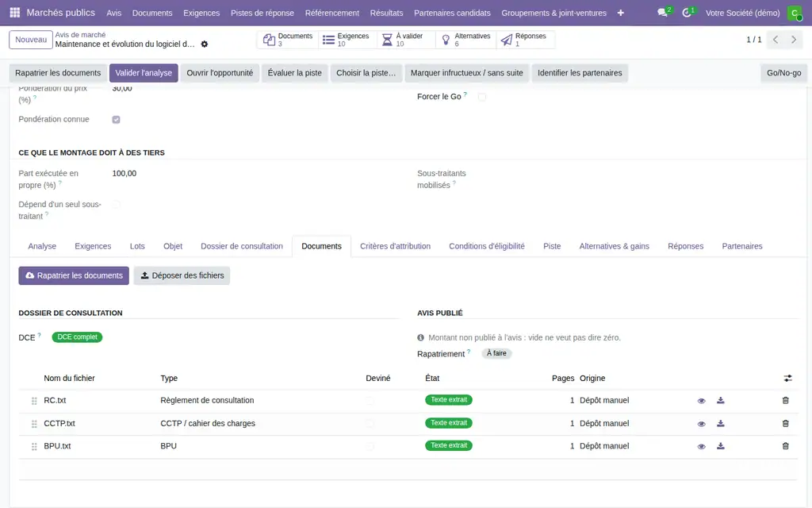Open the Exigences stat button

(x=347, y=40)
